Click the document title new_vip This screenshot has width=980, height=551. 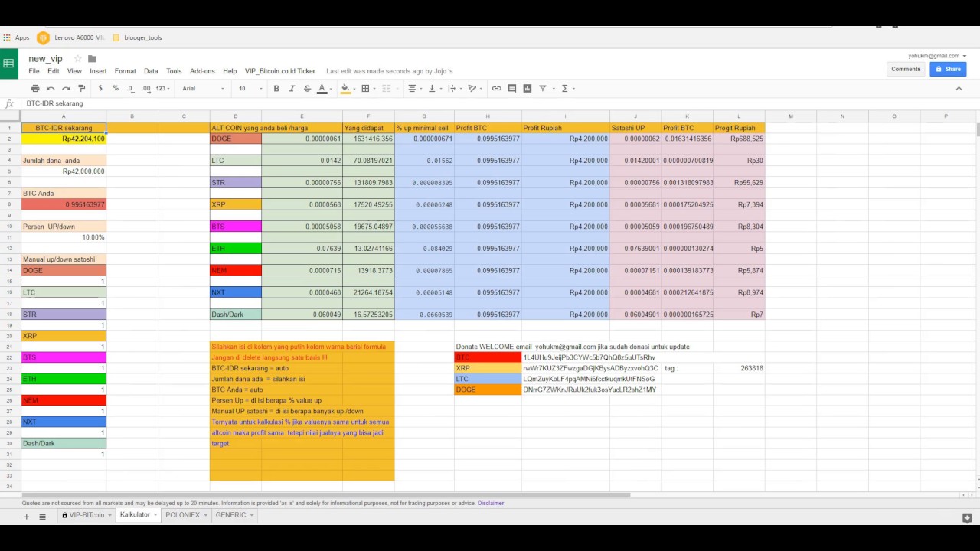45,59
